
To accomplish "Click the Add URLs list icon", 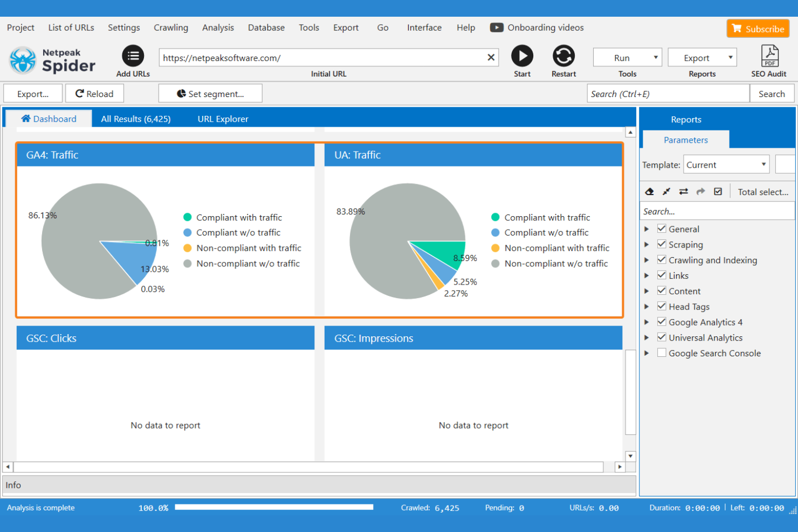I will pyautogui.click(x=133, y=56).
